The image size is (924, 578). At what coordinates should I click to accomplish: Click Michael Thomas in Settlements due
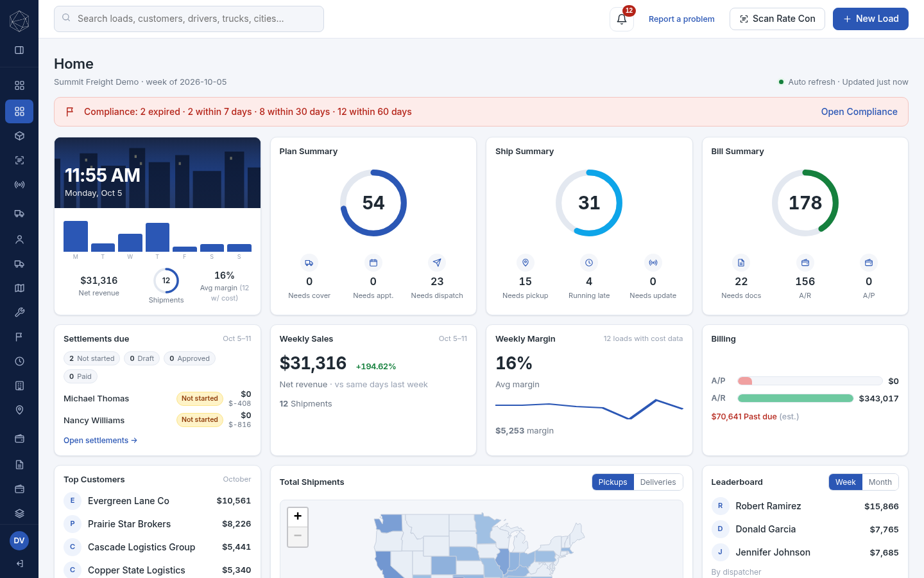(96, 399)
